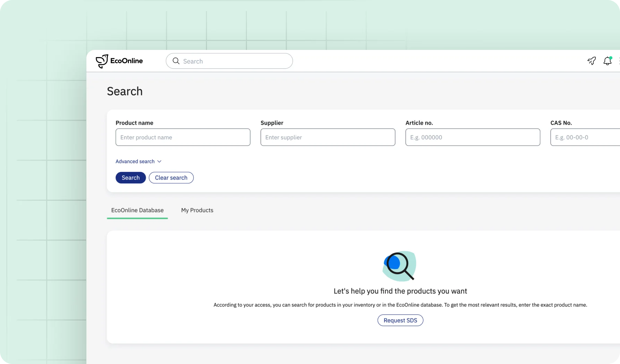Viewport: 620px width, 364px height.
Task: Open the rocket launch icon
Action: click(592, 61)
